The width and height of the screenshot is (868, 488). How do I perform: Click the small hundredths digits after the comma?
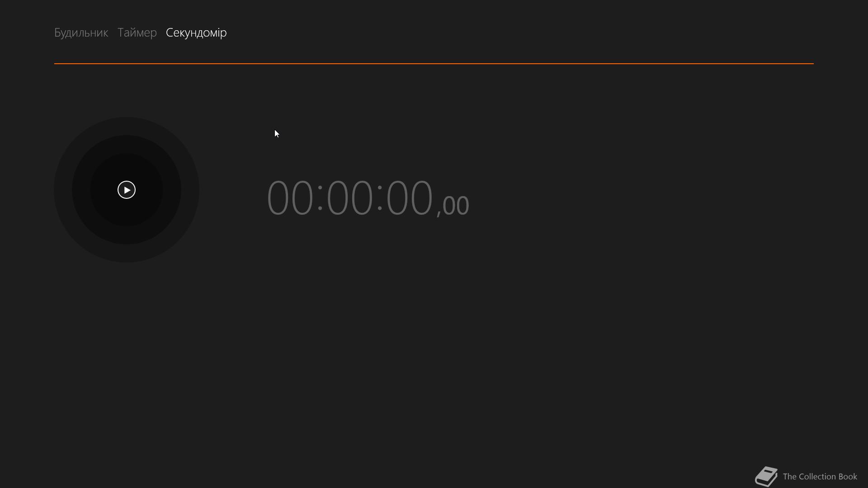coord(456,206)
